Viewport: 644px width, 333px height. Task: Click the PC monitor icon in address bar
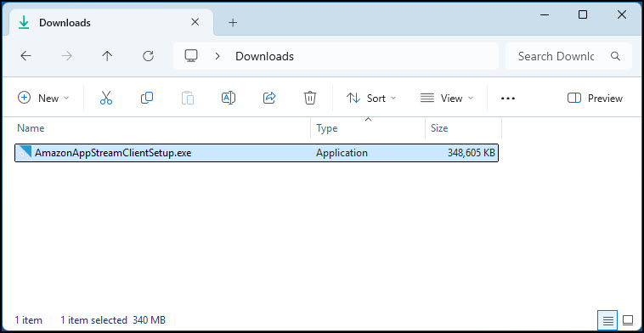191,56
